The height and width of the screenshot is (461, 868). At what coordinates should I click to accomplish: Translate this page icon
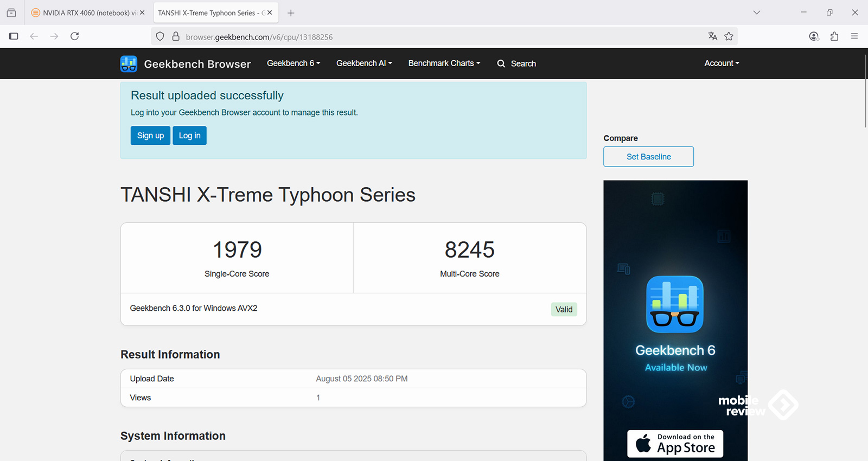(713, 36)
